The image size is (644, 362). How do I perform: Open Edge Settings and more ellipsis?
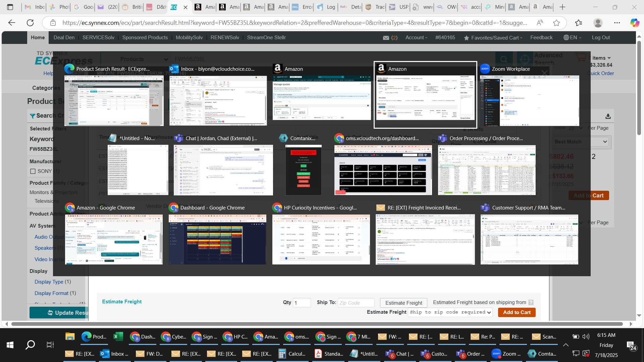click(x=617, y=23)
